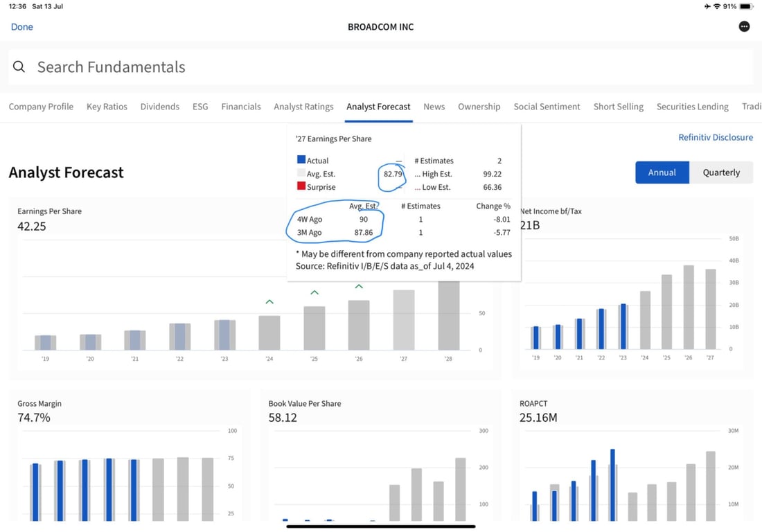Switch to the News tab

[434, 107]
